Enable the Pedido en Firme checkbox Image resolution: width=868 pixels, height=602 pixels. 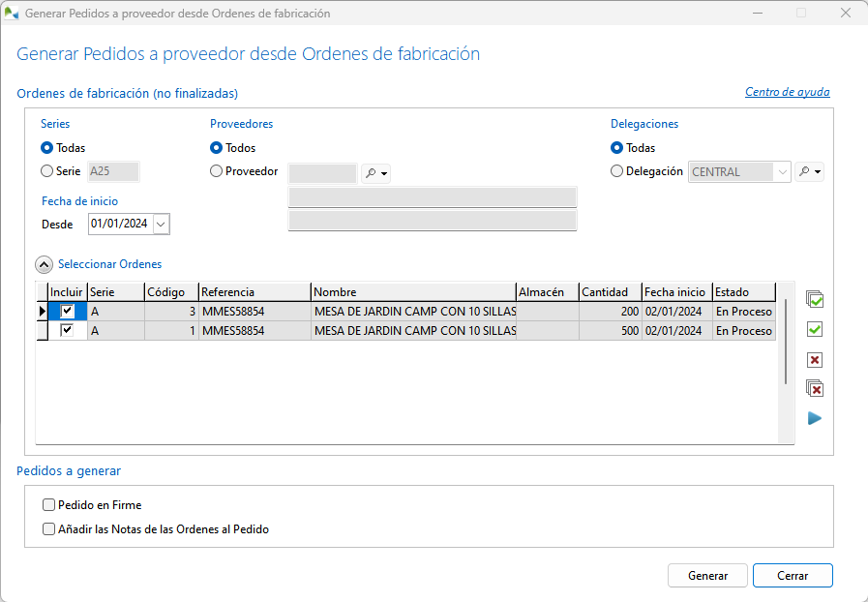coord(49,505)
